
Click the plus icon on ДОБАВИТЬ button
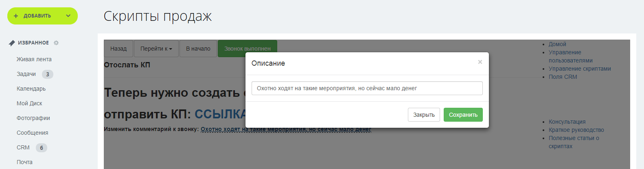coord(16,16)
